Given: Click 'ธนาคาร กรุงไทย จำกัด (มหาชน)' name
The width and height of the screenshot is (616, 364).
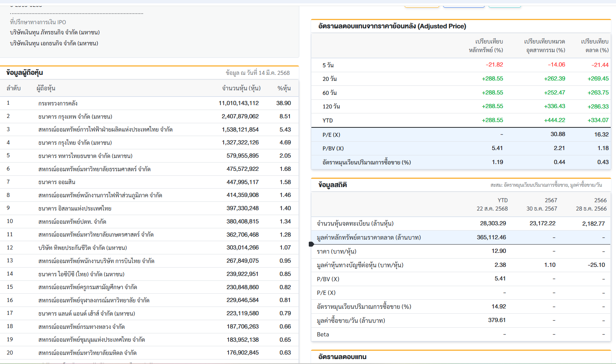Looking at the screenshot, I should click(x=75, y=143).
